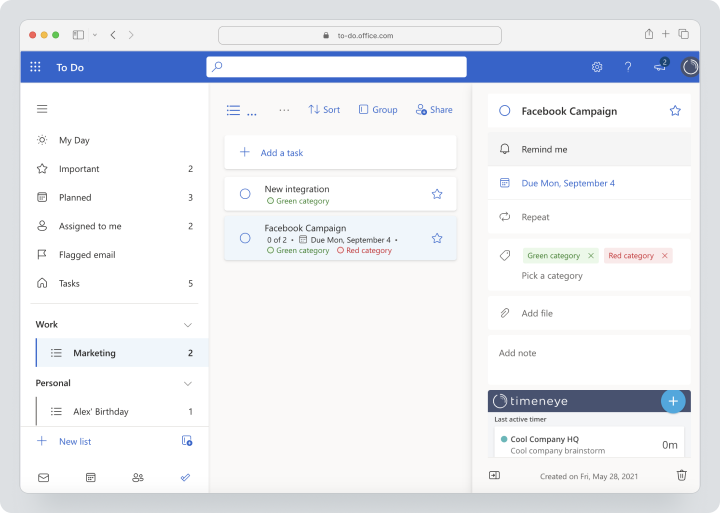
Task: Collapse the Personal group chevron
Action: 187,383
